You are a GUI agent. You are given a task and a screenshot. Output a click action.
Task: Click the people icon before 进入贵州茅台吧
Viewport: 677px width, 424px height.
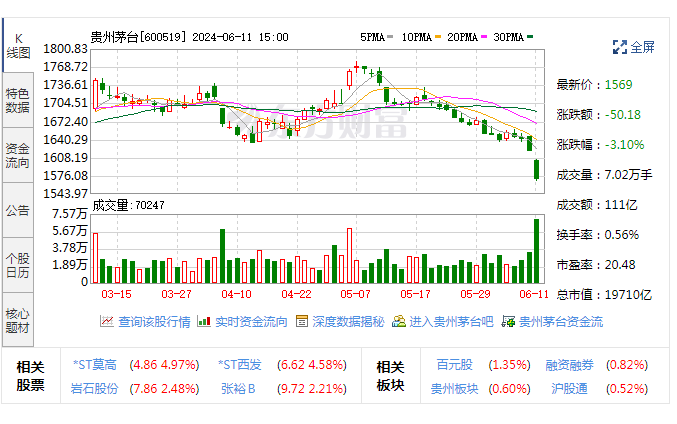[399, 321]
